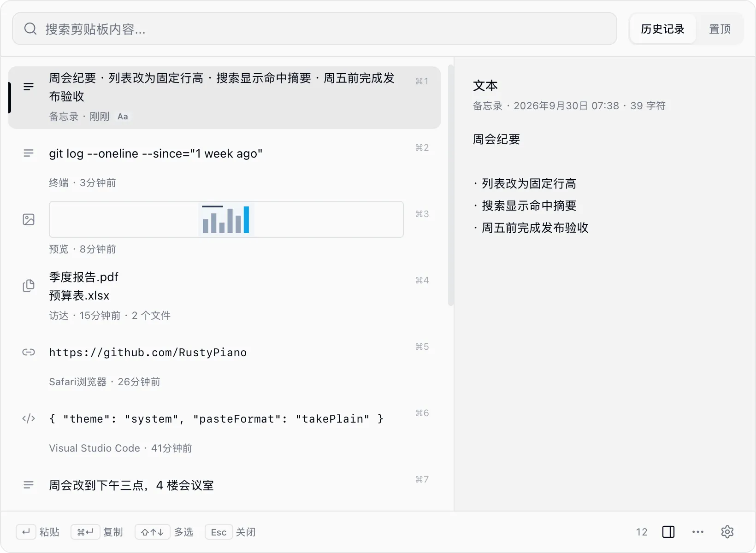Click the 粘贴 return-key button
This screenshot has width=756, height=553.
38,532
